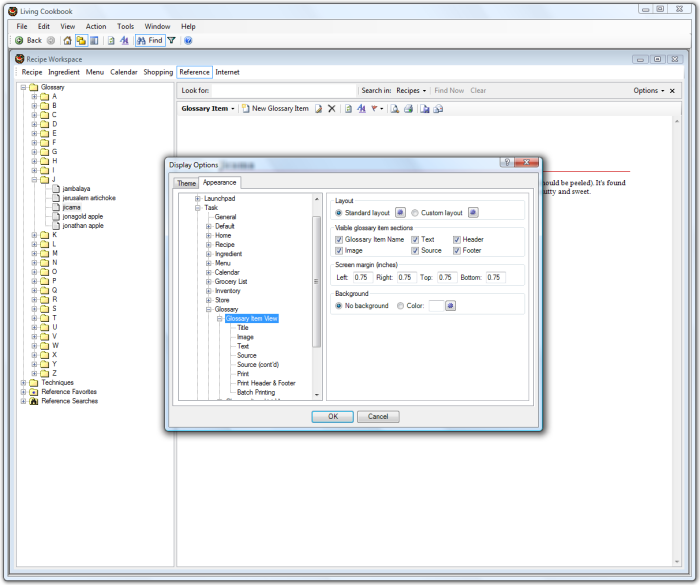Click the background color swatch
Image resolution: width=700 pixels, height=585 pixels.
436,306
